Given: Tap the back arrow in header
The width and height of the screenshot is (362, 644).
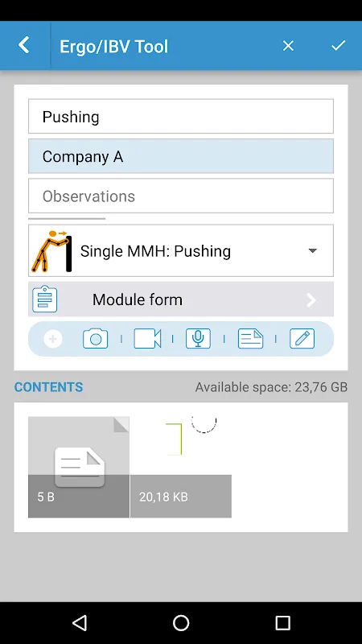Looking at the screenshot, I should [x=24, y=45].
